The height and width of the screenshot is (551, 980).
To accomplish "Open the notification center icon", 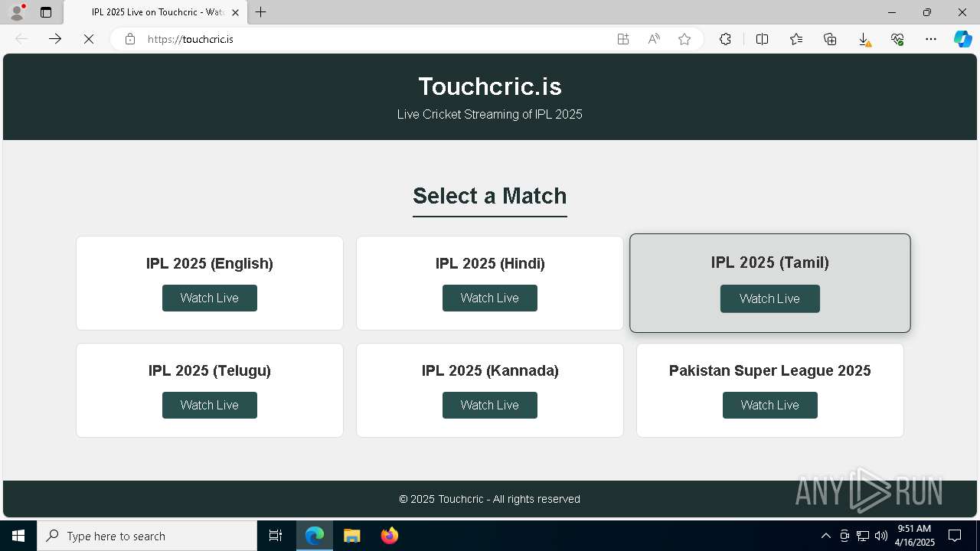I will (x=955, y=536).
